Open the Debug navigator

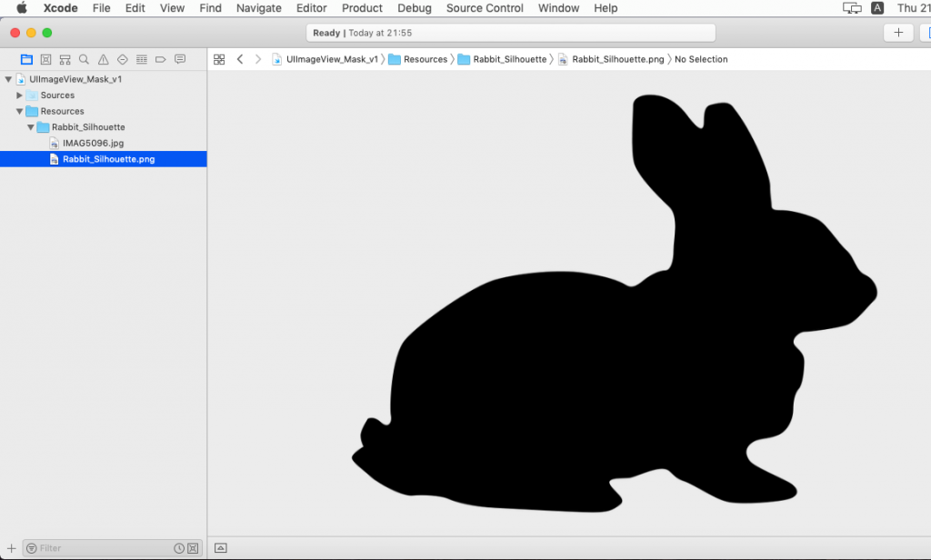[141, 59]
